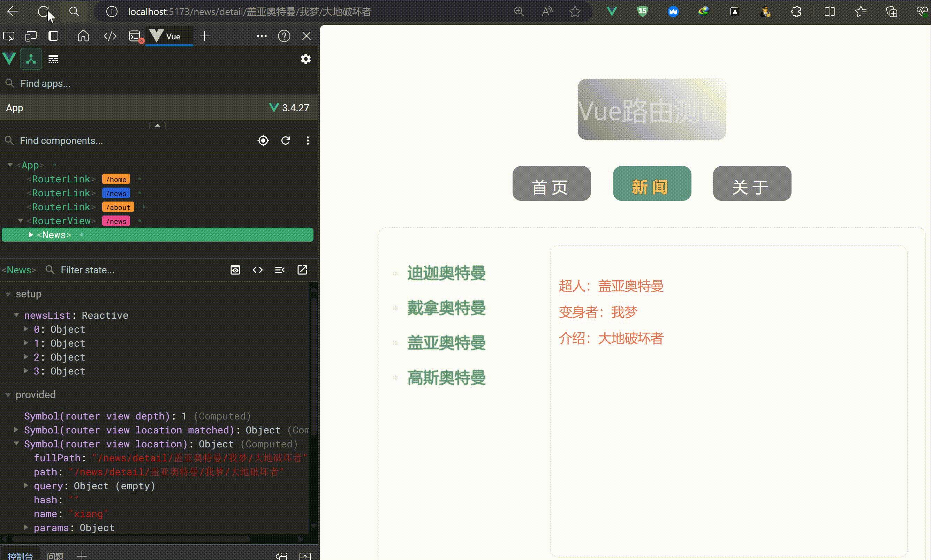
Task: Click the active 新闻 nav button
Action: [652, 184]
